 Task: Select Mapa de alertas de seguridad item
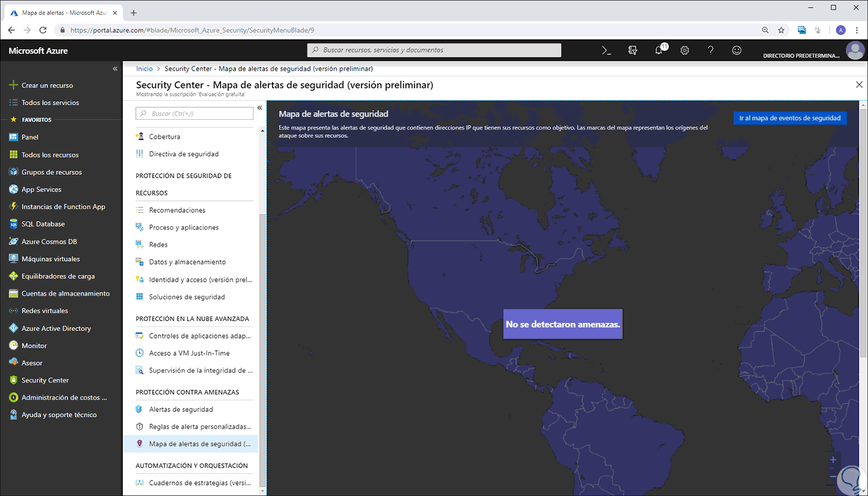click(x=191, y=444)
